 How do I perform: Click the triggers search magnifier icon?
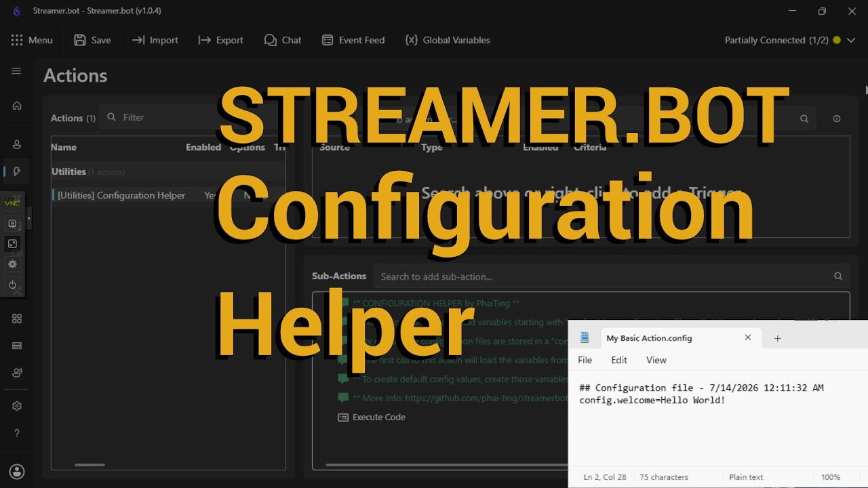point(804,119)
